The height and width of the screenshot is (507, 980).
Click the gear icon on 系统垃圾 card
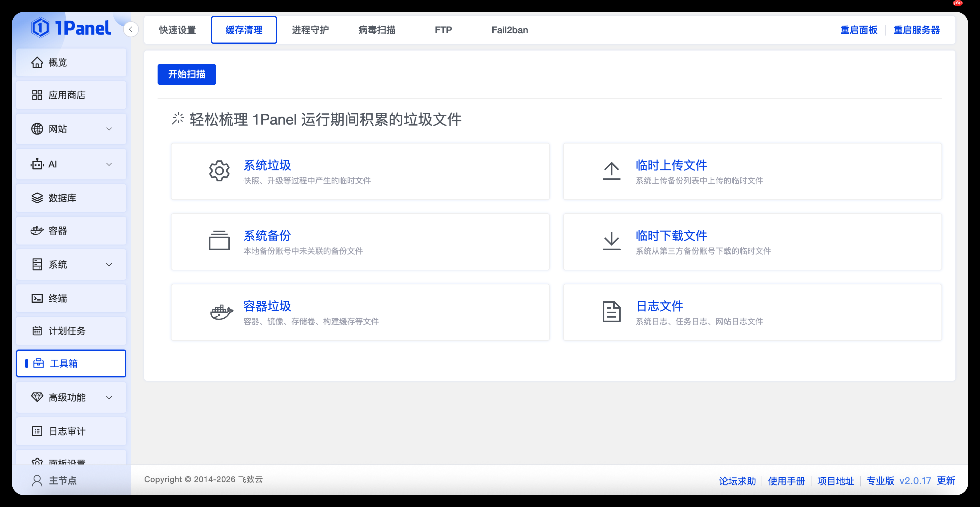click(x=219, y=171)
